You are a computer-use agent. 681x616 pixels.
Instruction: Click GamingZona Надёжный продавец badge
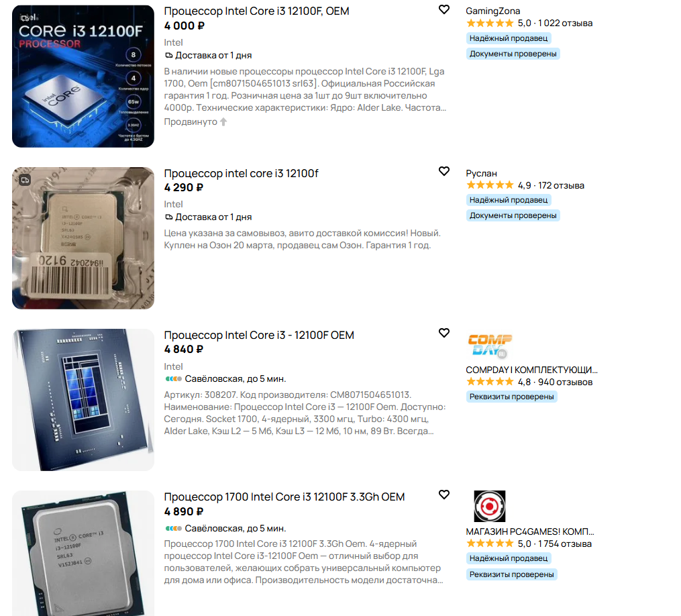[508, 38]
